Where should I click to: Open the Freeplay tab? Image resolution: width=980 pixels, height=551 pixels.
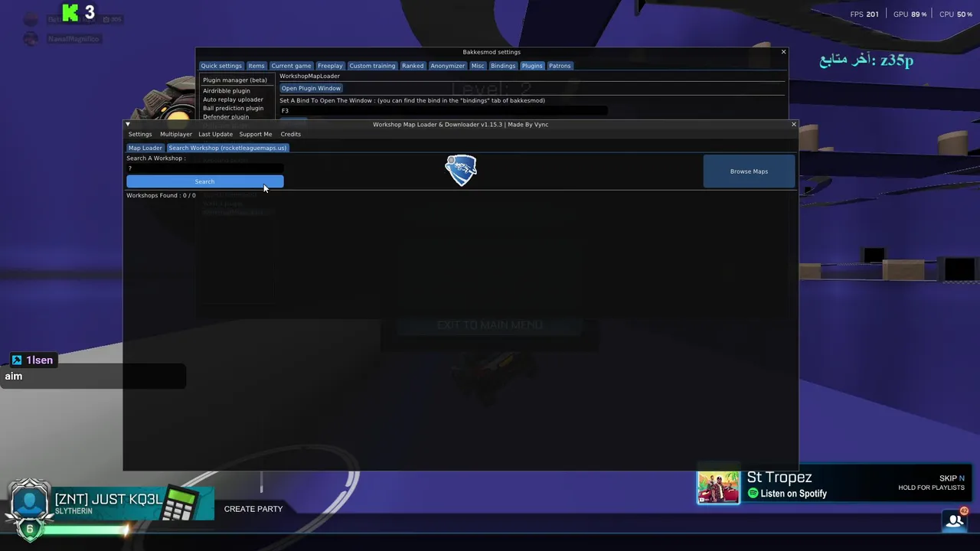(x=330, y=66)
